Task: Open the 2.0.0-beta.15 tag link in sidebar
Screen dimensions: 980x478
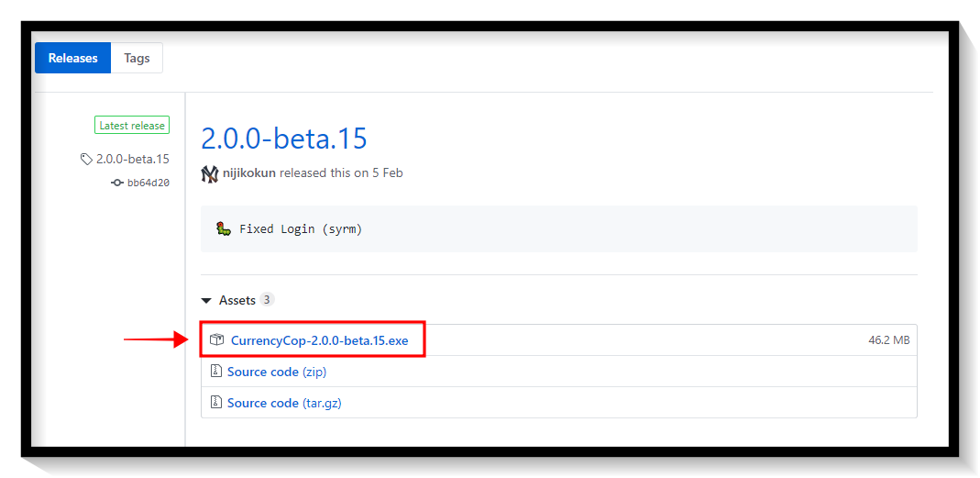Action: [x=133, y=159]
